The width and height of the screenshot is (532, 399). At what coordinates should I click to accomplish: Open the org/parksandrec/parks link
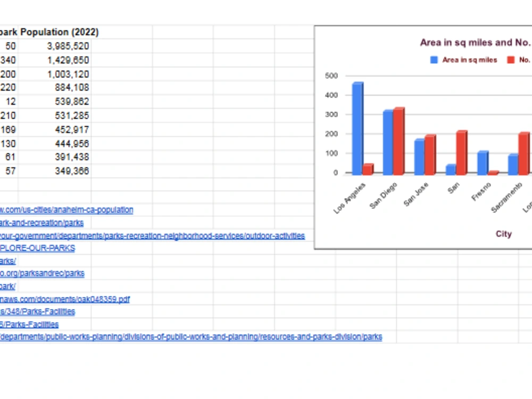coord(42,273)
